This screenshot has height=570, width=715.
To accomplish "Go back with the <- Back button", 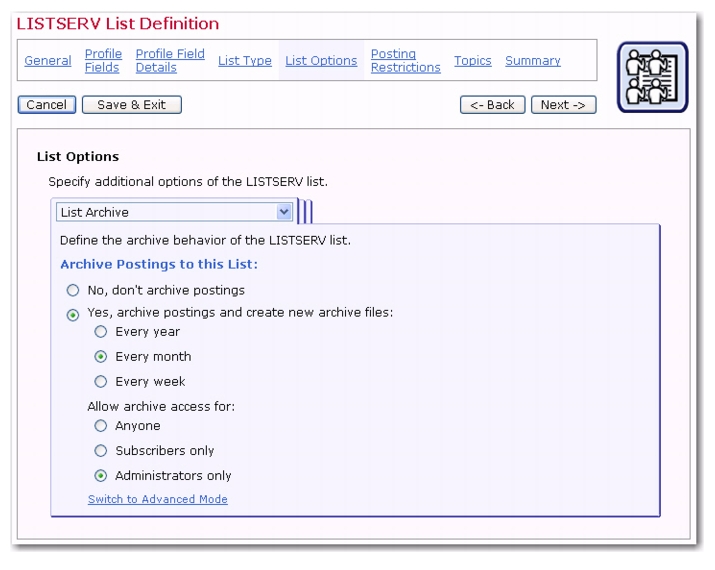I will (492, 105).
